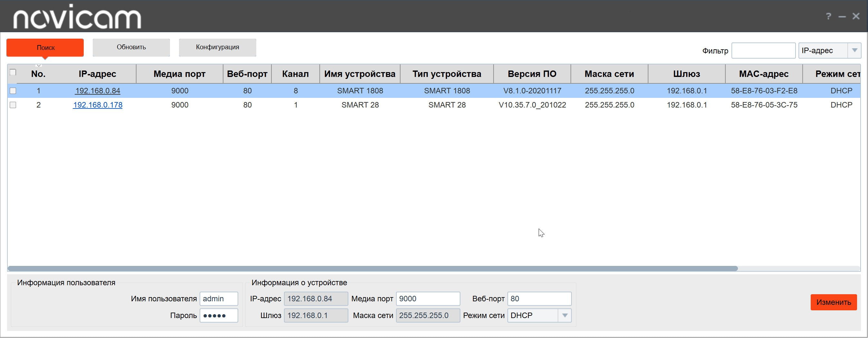Sort by the Маска сети column header
The image size is (868, 338).
609,74
